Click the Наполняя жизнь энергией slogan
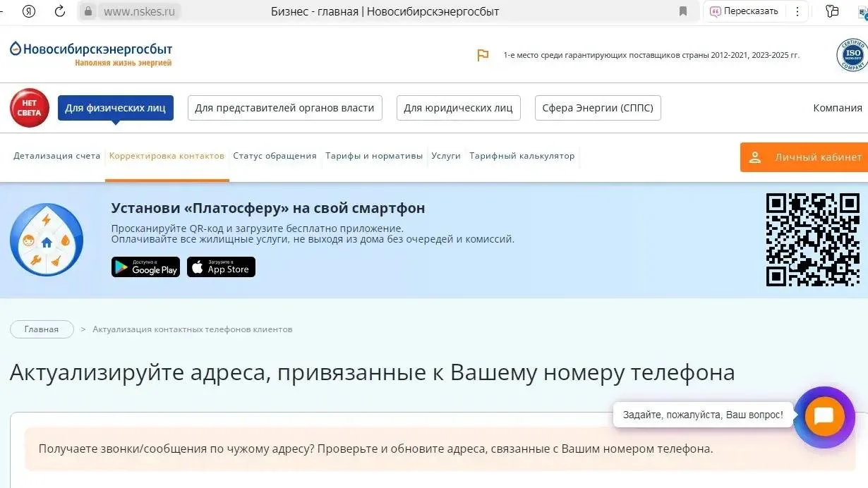 point(123,63)
